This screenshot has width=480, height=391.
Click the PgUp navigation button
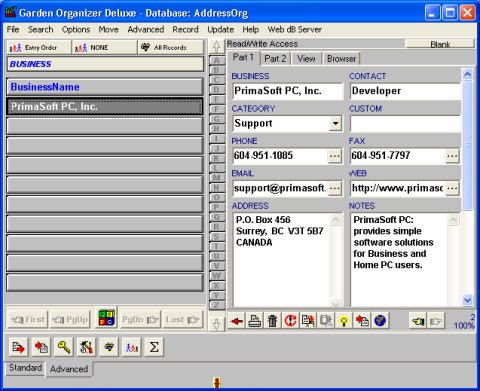coord(70,320)
